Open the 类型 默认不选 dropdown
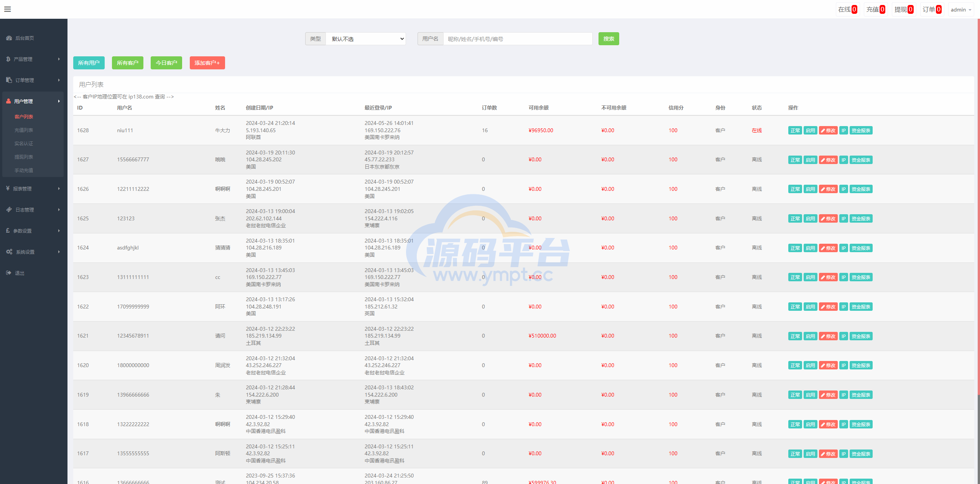 tap(366, 39)
